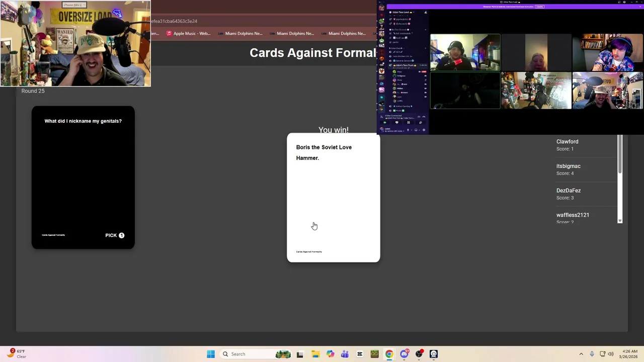Screen dimensions: 644x362
Task: Click the streamer webcam overlay
Action: 75,43
